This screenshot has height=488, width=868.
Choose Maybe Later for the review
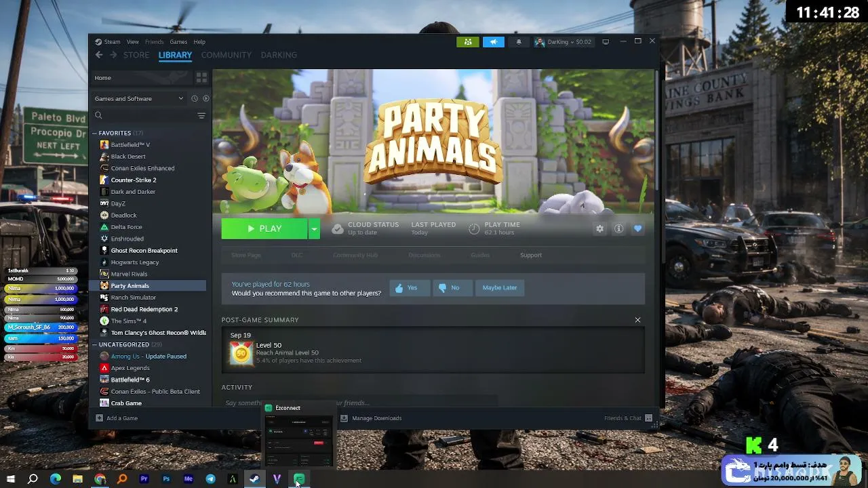click(x=500, y=288)
